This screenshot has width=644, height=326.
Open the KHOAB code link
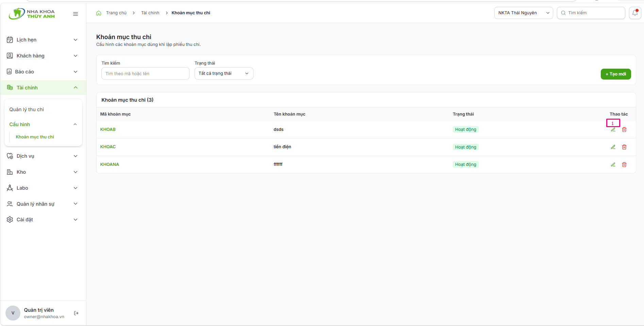(x=108, y=130)
